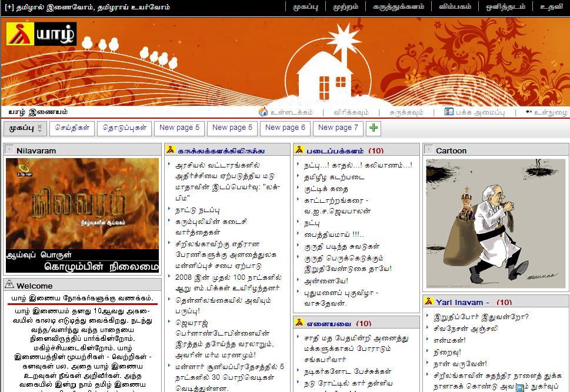Collapse all via சுருக்கவும் link
This screenshot has width=570, height=392.
pos(406,112)
